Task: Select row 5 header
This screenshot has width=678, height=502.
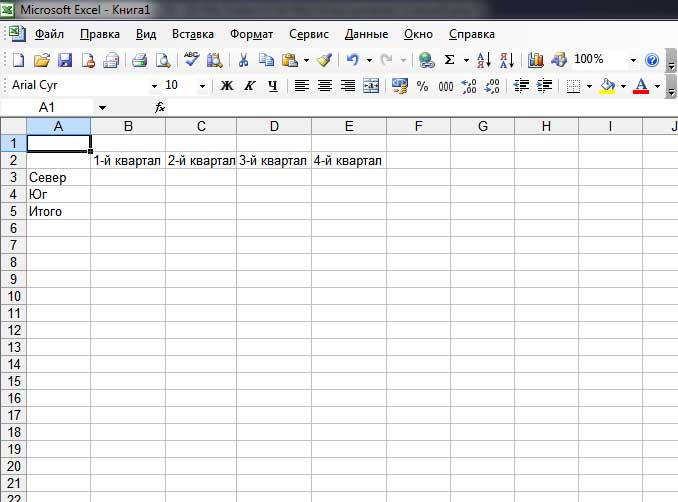Action: [x=13, y=211]
